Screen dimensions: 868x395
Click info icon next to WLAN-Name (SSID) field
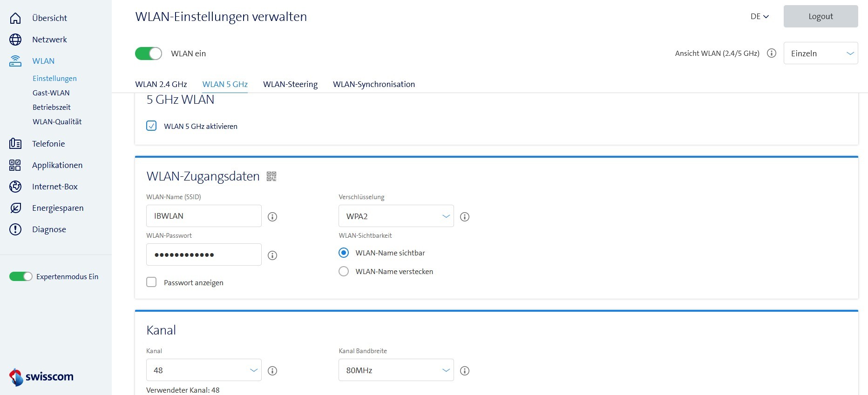click(x=272, y=217)
